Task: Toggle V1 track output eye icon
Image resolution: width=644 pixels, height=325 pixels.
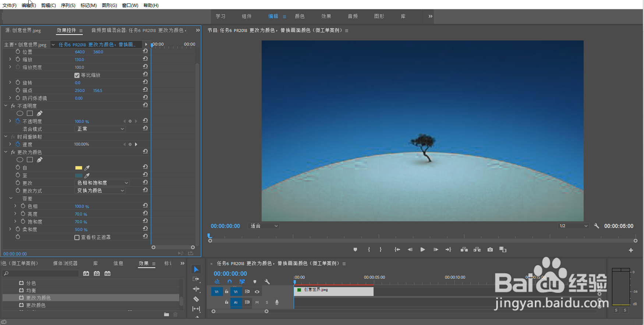Action: (257, 292)
